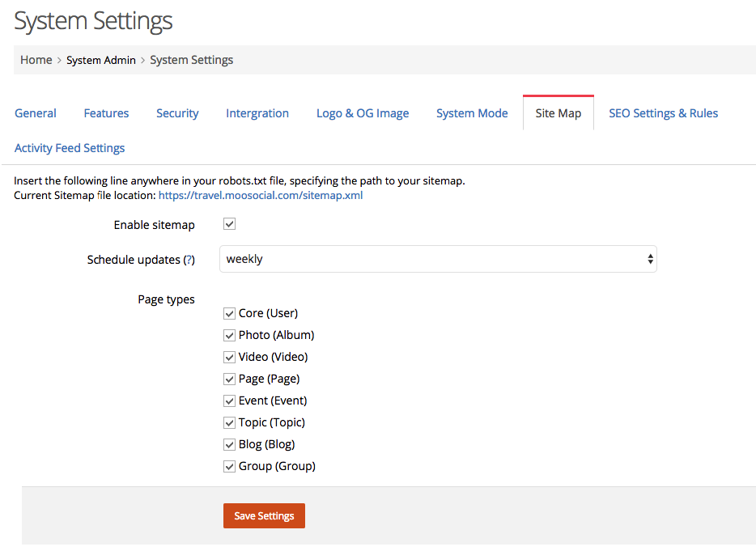Open the Features tab
Image resolution: width=756 pixels, height=551 pixels.
[106, 113]
